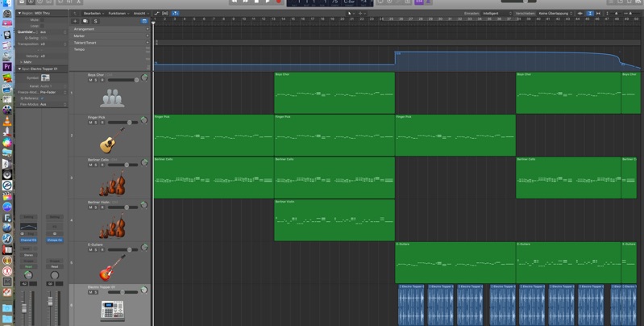
Task: Add a new track with the plus button
Action: (x=75, y=21)
